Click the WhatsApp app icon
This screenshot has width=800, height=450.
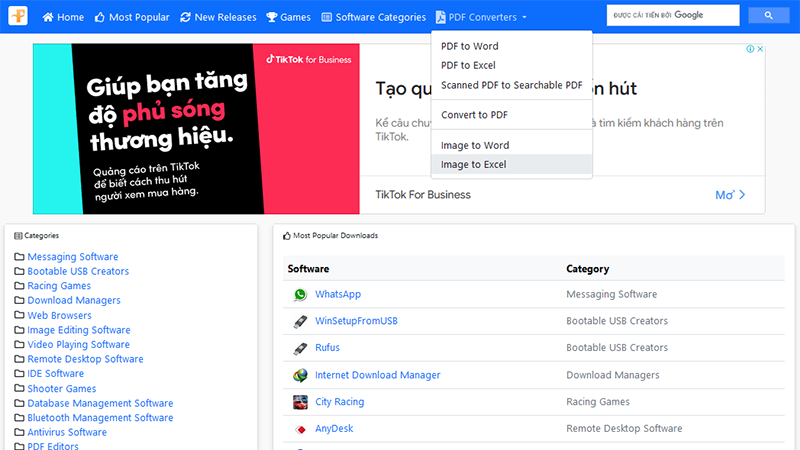click(x=300, y=295)
